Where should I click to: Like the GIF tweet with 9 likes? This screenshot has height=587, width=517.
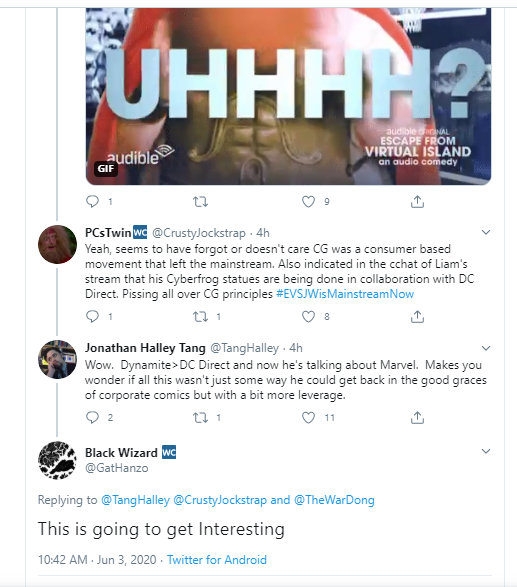click(x=308, y=202)
